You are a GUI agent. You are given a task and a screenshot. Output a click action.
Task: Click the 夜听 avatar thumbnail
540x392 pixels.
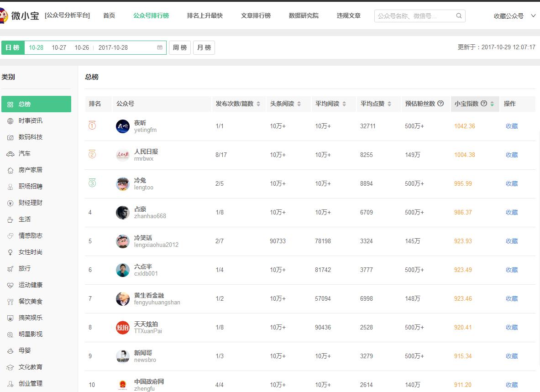(x=122, y=126)
